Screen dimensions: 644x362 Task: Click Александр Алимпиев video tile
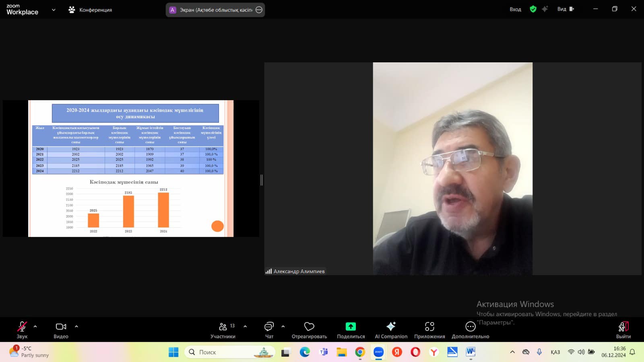(x=453, y=169)
